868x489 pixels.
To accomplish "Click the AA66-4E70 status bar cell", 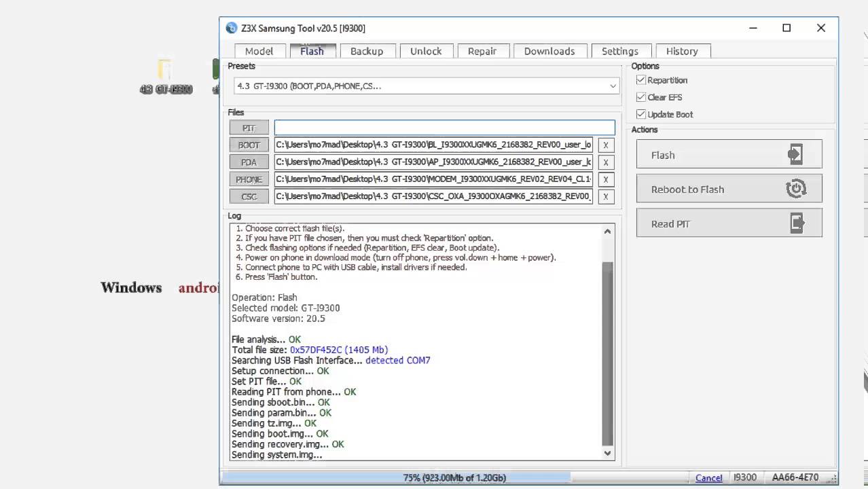I will pos(795,477).
